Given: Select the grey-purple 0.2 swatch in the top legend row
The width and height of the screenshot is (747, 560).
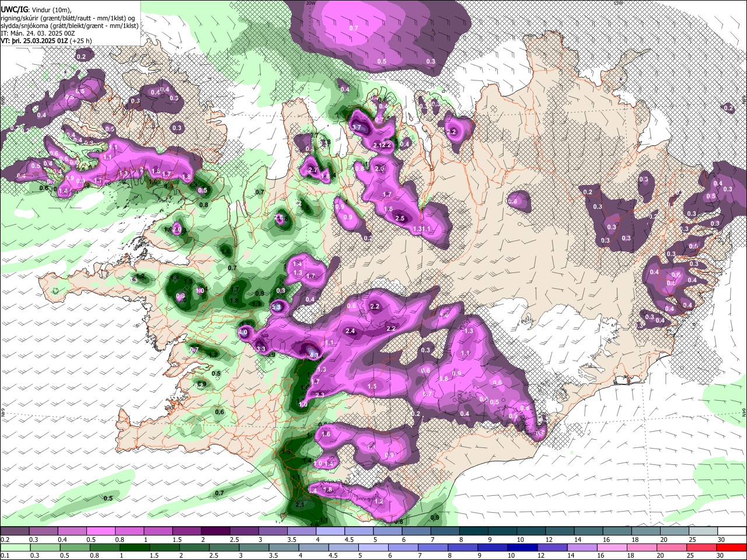Looking at the screenshot, I should pyautogui.click(x=15, y=531).
